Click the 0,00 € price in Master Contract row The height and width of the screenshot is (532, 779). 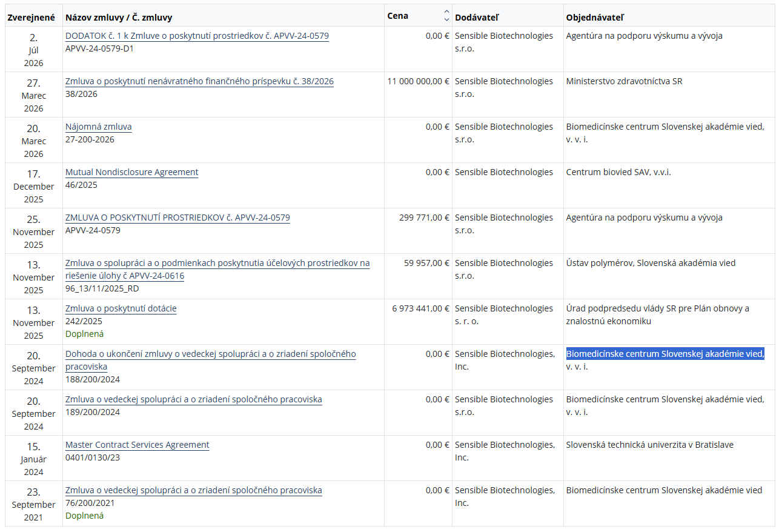[437, 445]
